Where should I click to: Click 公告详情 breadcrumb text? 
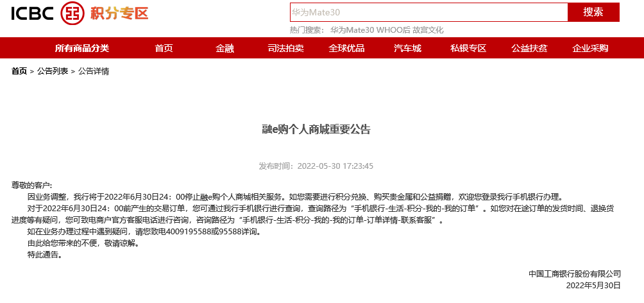click(94, 71)
